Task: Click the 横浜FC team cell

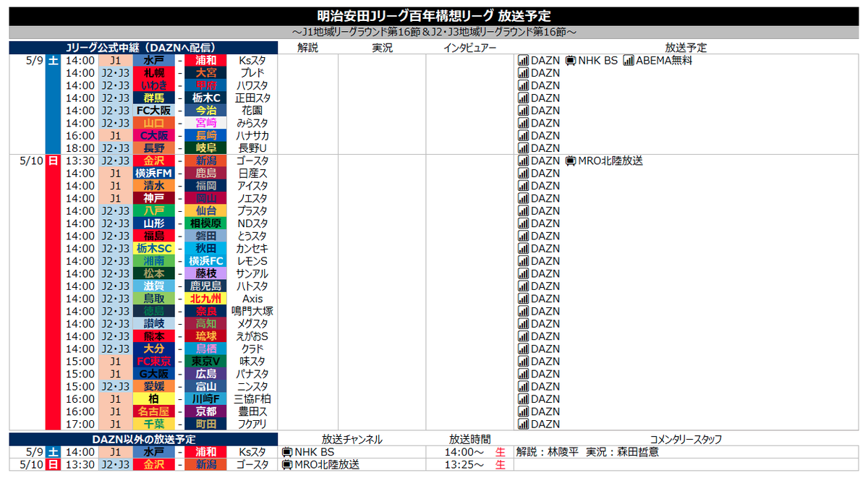Action: [206, 261]
